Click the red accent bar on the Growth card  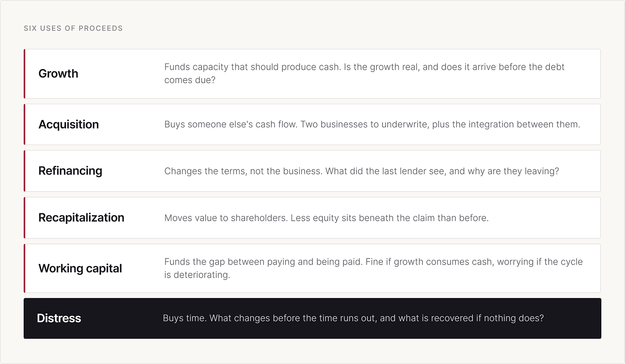pyautogui.click(x=24, y=74)
